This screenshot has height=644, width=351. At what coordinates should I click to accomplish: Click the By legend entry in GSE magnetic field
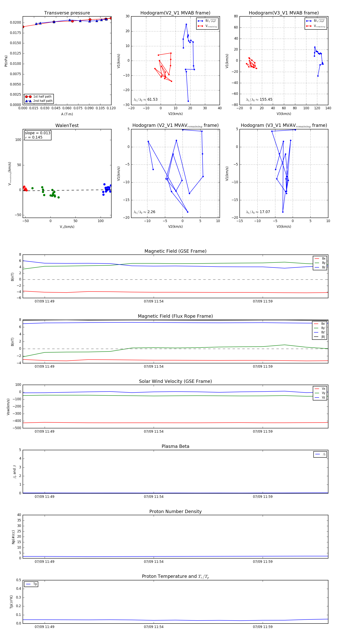click(320, 263)
